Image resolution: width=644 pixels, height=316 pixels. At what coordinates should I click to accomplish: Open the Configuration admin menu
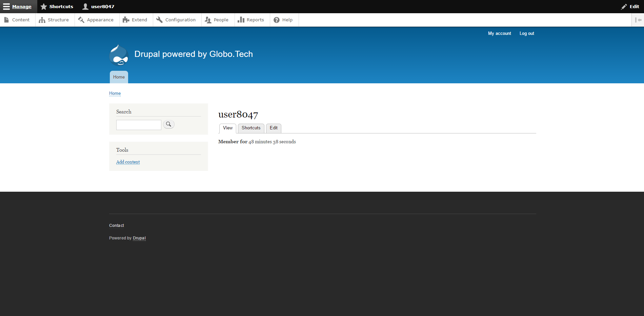point(177,20)
